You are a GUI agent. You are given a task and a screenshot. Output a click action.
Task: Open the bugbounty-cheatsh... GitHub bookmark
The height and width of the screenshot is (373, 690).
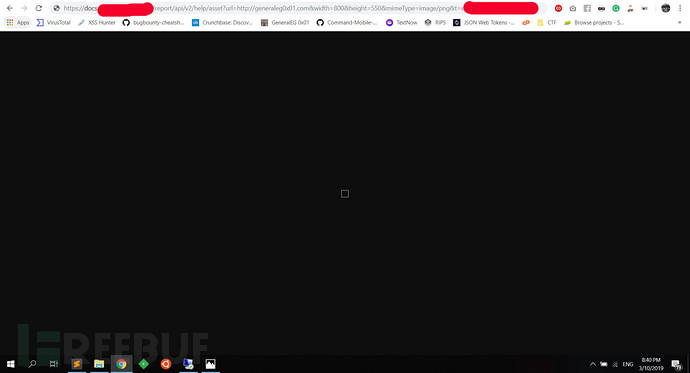(153, 22)
